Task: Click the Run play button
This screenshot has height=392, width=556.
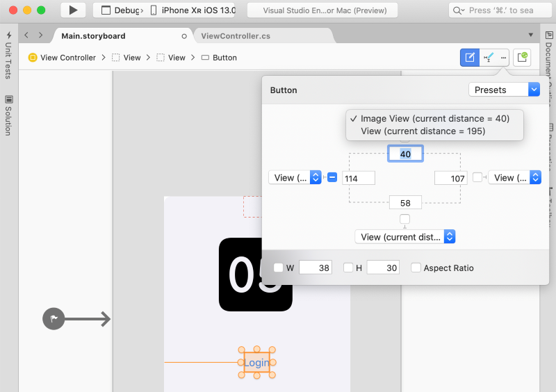Action: click(x=73, y=10)
